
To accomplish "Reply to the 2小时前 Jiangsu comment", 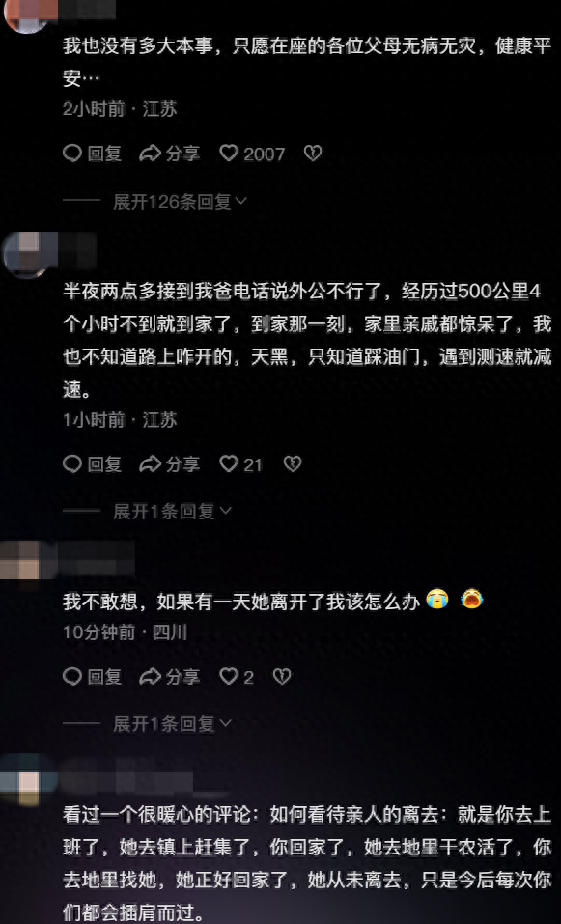I will coord(92,154).
